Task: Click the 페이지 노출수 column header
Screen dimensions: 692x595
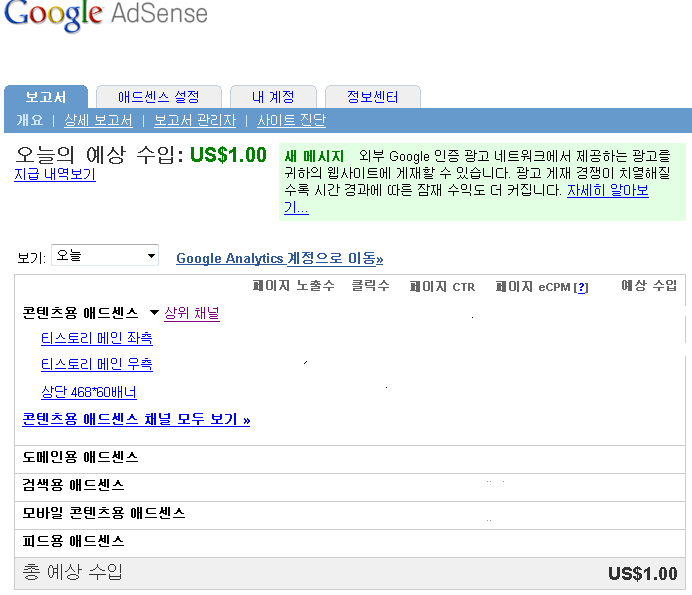Action: click(293, 286)
